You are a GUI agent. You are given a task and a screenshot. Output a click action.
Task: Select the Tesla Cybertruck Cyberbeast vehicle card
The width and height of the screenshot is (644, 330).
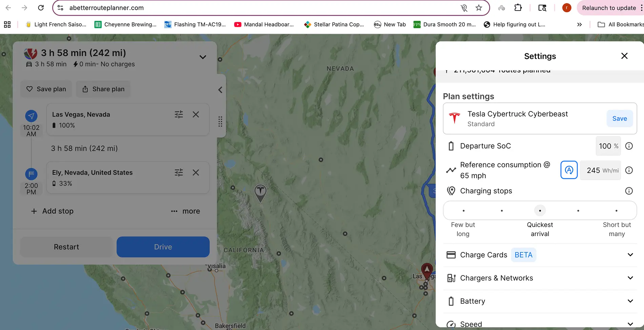click(540, 118)
